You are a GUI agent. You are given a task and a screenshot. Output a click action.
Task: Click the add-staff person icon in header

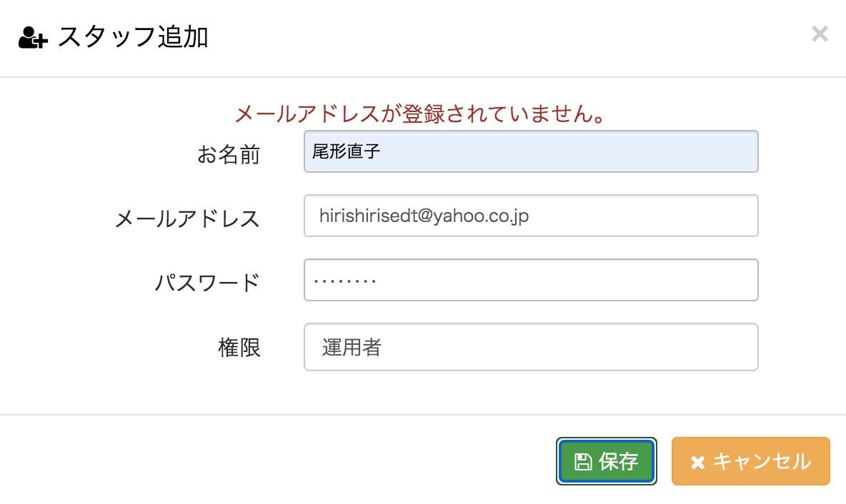(x=33, y=37)
